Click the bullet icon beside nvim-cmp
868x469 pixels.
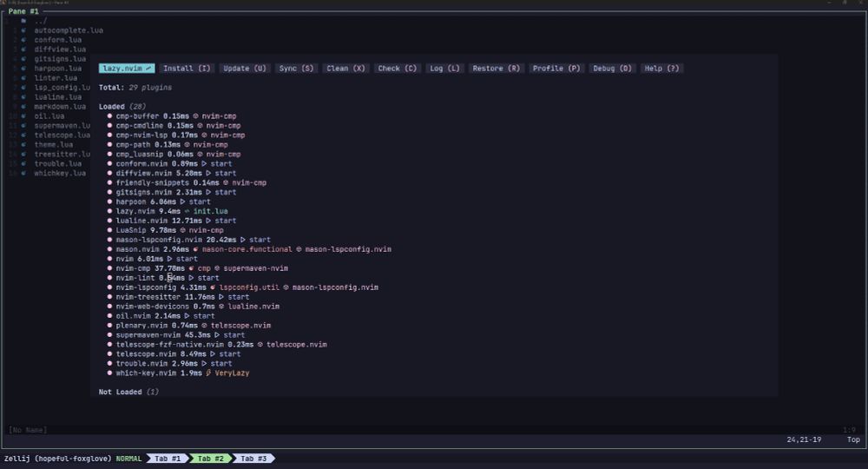tap(109, 268)
